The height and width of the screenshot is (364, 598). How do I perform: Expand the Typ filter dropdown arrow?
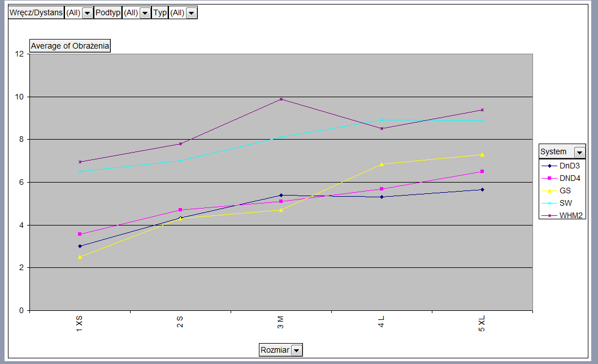pyautogui.click(x=192, y=13)
